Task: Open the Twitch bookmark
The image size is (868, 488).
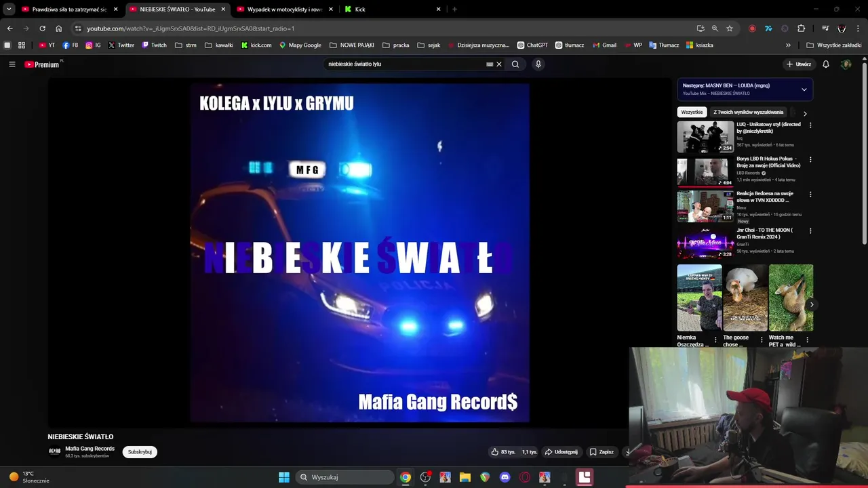Action: point(154,45)
